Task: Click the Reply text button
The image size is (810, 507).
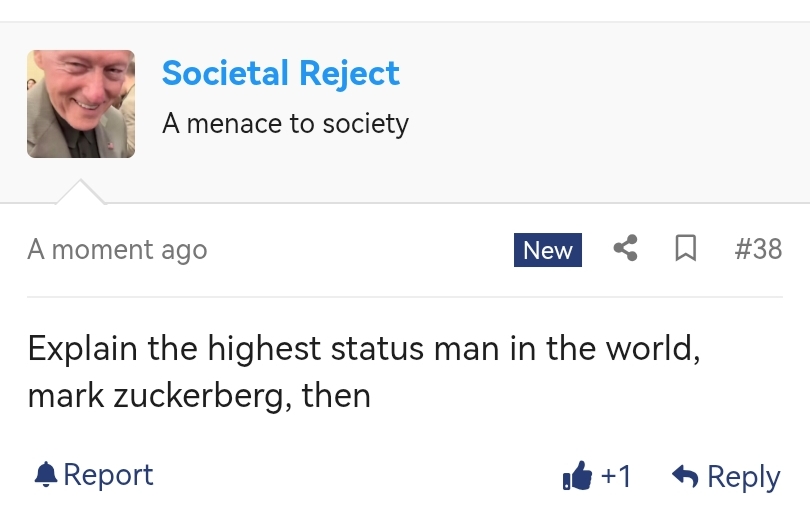Action: (743, 477)
